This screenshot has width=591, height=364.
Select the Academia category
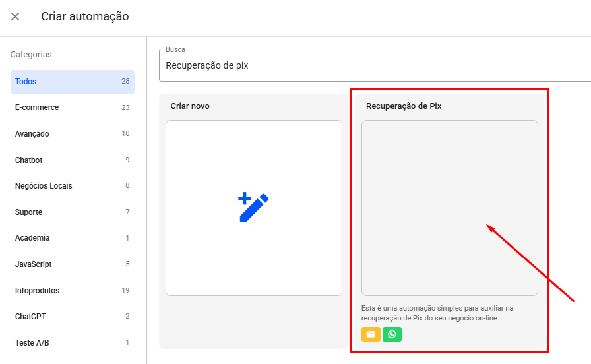(72, 238)
